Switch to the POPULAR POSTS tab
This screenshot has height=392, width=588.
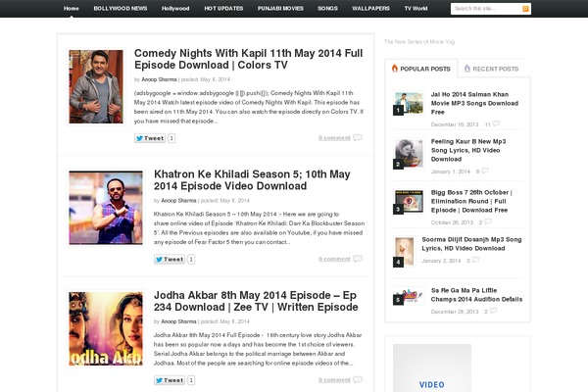point(421,69)
